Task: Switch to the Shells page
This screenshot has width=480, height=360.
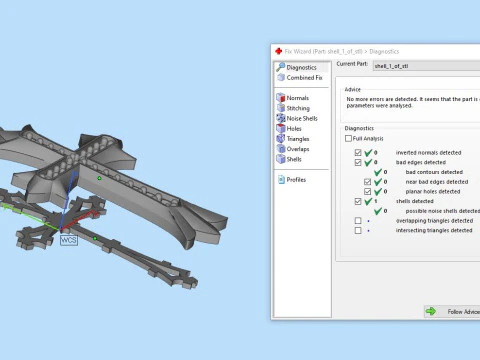Action: [294, 159]
